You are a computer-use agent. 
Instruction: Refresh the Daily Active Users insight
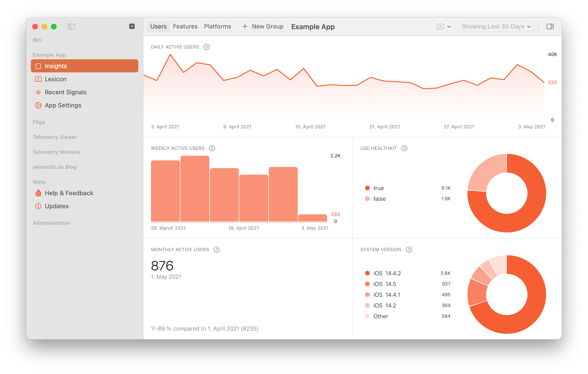click(207, 47)
